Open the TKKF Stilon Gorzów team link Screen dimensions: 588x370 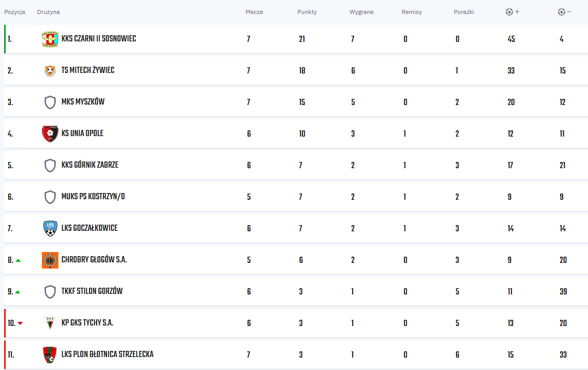tap(92, 291)
